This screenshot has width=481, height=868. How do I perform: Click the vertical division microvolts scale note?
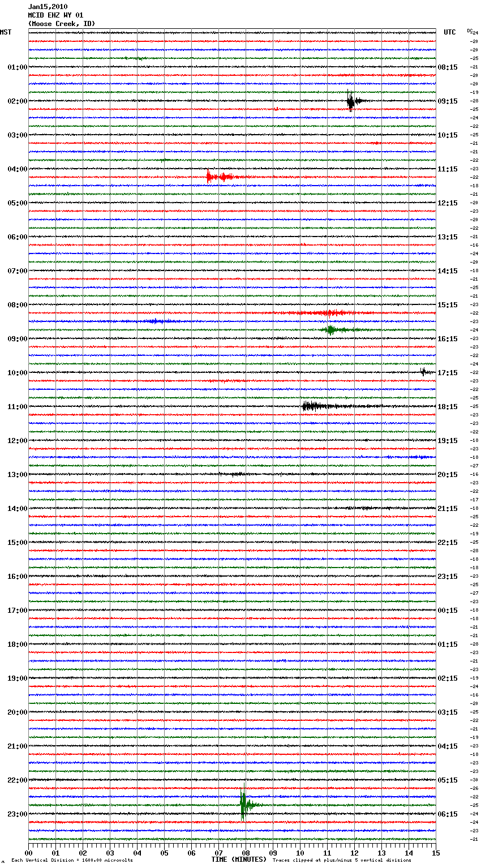(72, 860)
